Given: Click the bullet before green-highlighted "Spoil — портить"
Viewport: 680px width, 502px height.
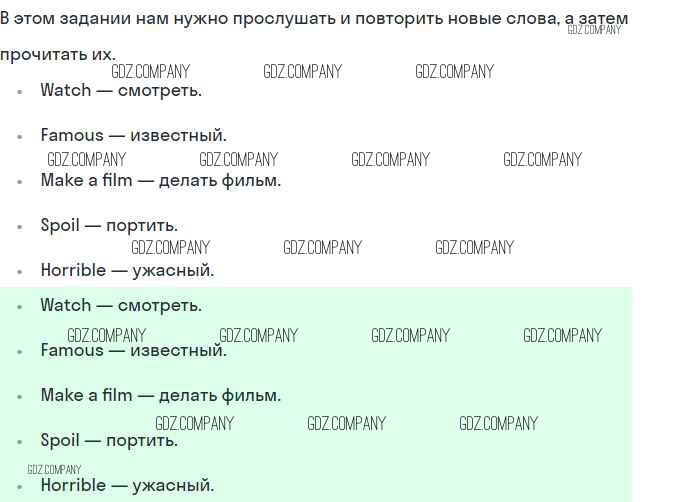Looking at the screenshot, I should click(x=19, y=441).
